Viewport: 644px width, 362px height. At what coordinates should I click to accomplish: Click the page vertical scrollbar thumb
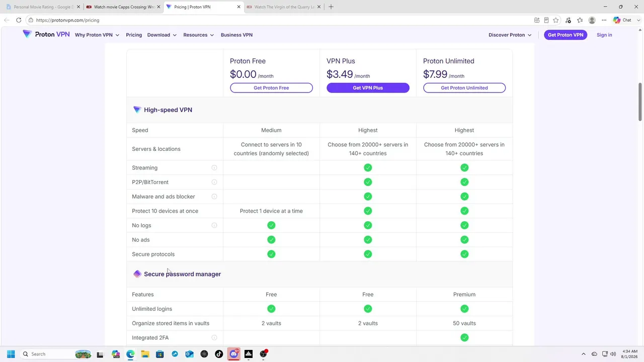tap(640, 102)
